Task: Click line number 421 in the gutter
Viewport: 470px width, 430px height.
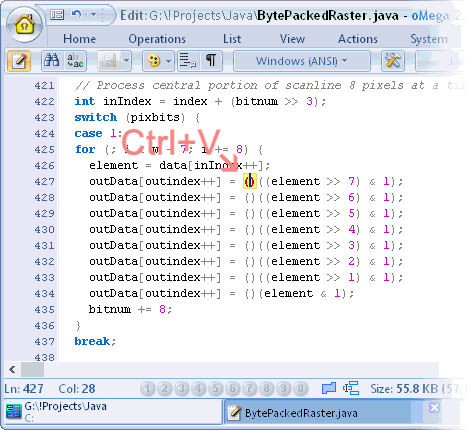Action: 44,85
